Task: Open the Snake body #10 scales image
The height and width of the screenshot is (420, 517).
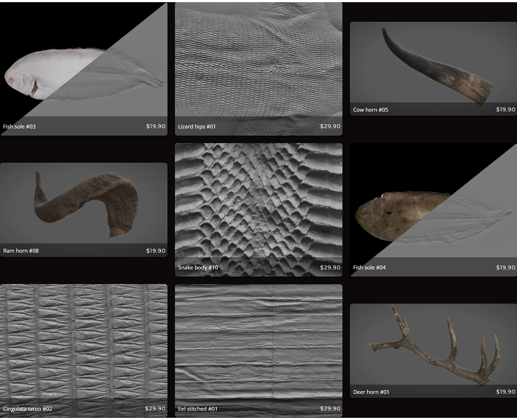Action: 258,202
